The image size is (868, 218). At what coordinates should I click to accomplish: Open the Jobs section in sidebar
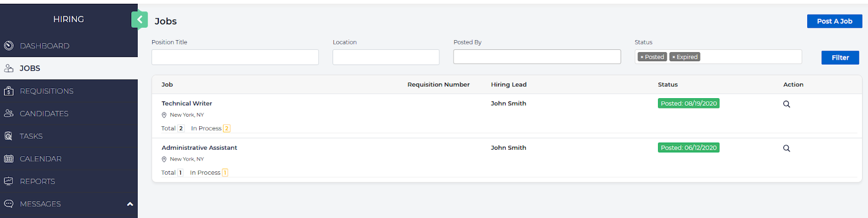(x=30, y=68)
